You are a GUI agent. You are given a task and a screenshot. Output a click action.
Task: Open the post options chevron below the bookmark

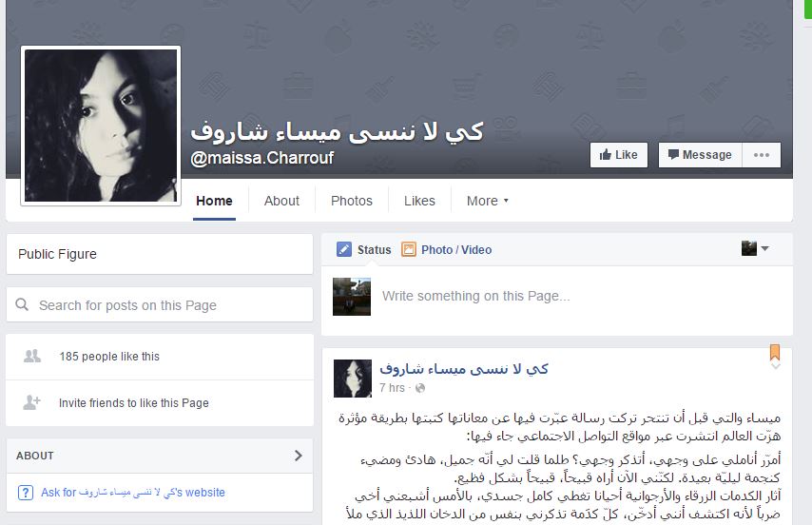coord(775,366)
